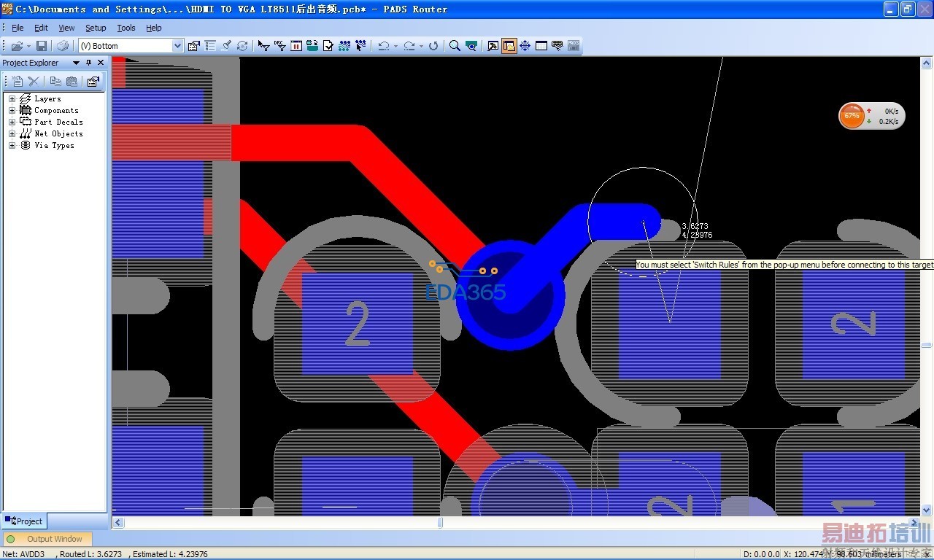Click the options list icon in the toolbar
Viewport: 934px width, 560px height.
coord(210,46)
